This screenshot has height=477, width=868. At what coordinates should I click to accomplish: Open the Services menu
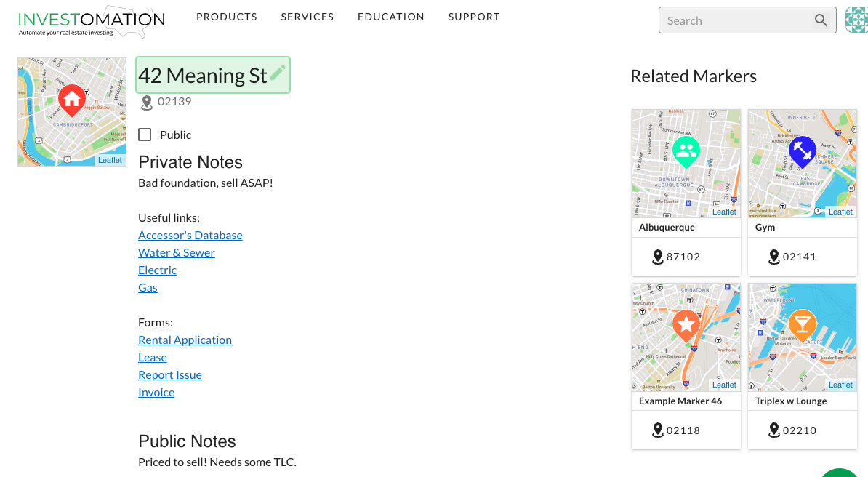click(308, 17)
